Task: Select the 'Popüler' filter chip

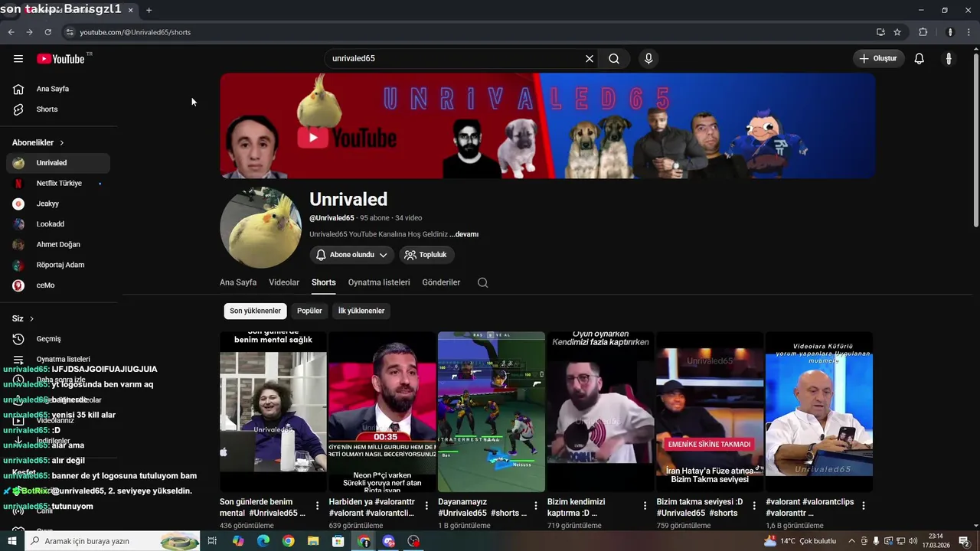Action: tap(309, 311)
